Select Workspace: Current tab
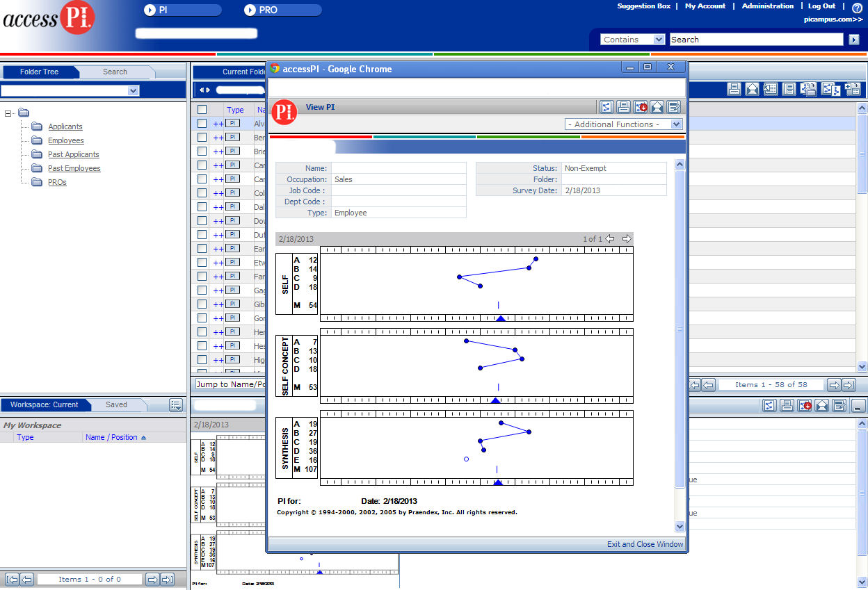This screenshot has height=590, width=868. [x=45, y=404]
